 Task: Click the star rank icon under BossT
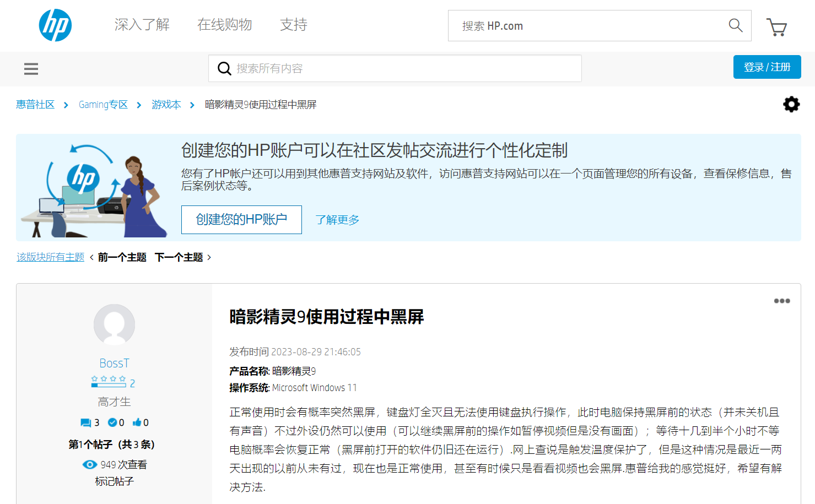pyautogui.click(x=109, y=381)
